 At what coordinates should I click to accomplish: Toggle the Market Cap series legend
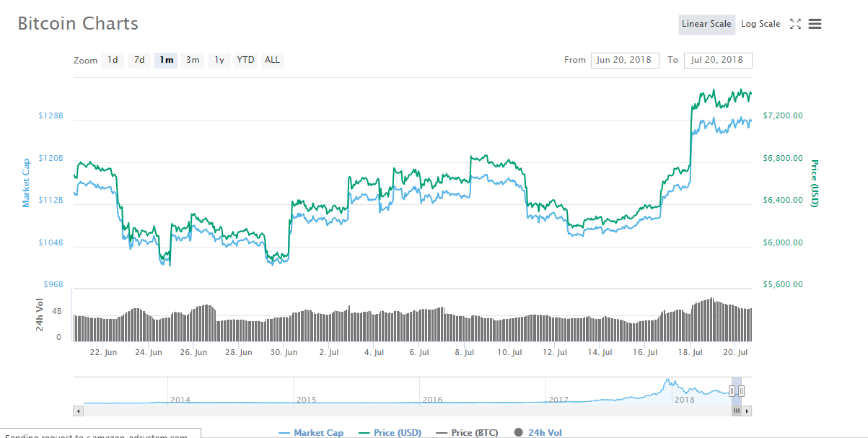pos(311,433)
